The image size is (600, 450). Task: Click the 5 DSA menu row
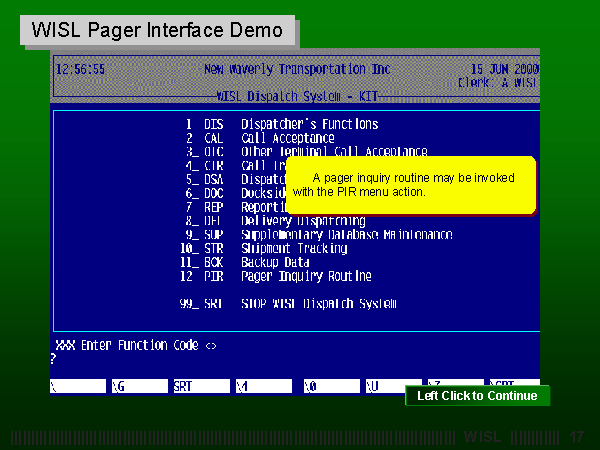point(236,179)
